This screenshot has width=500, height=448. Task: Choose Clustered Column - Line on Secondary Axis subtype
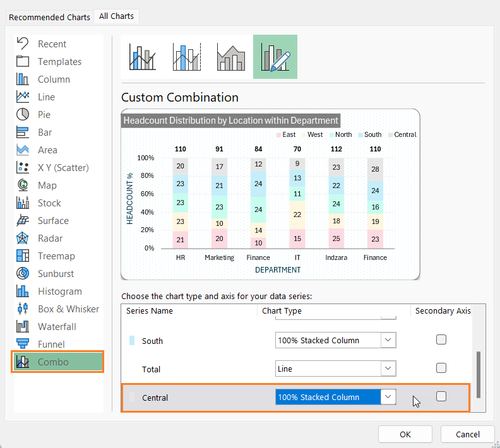187,57
